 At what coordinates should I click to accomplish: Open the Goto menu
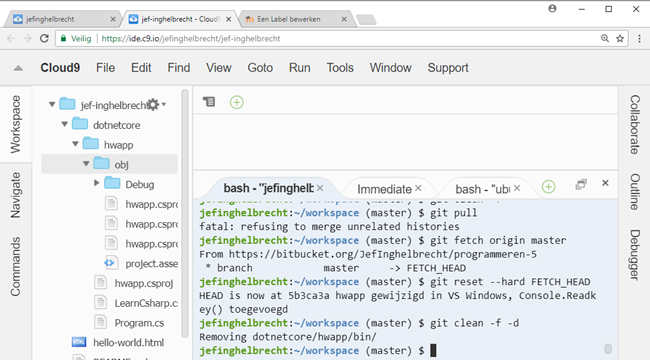click(260, 68)
